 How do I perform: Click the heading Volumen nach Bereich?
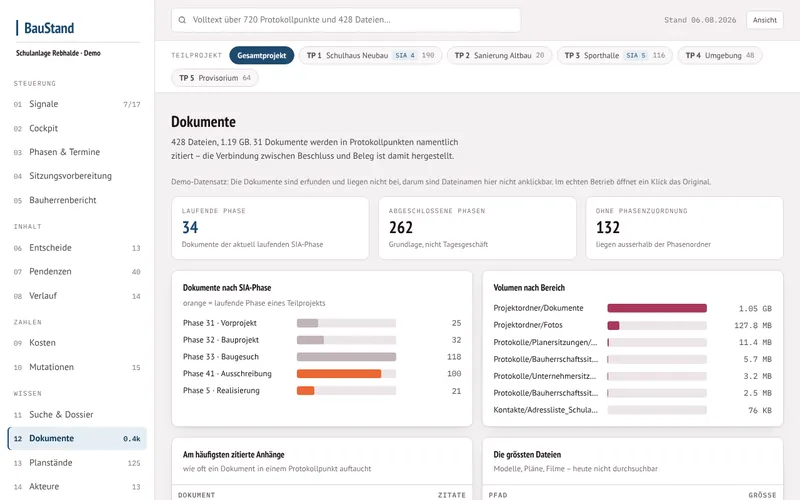pos(529,288)
